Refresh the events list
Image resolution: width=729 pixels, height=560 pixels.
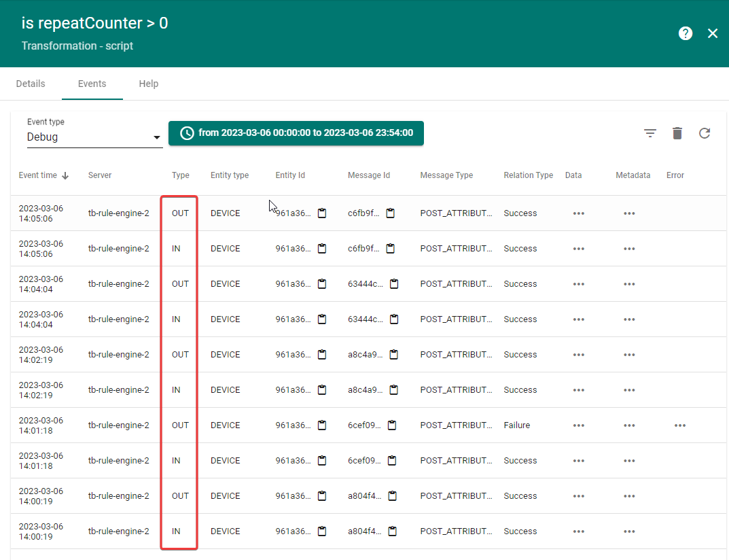tap(705, 133)
